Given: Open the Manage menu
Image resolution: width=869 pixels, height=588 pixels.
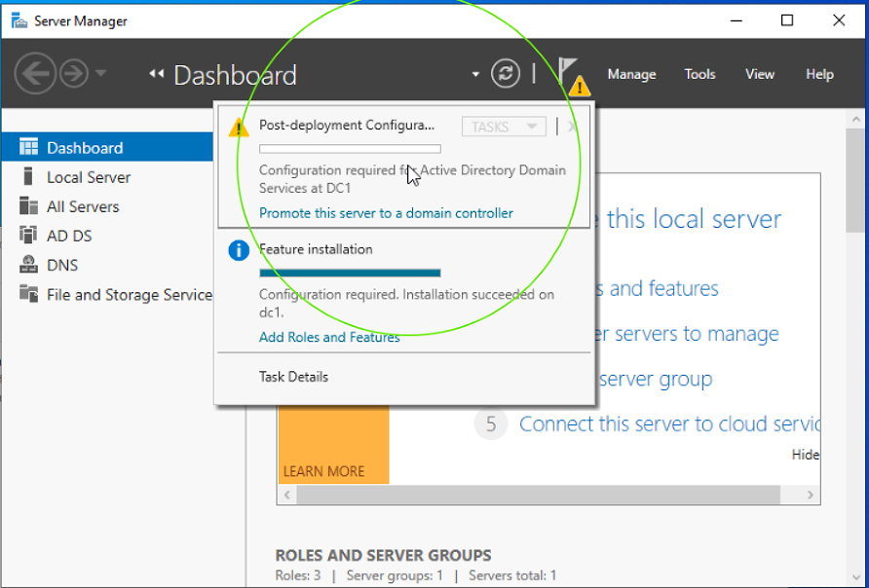Looking at the screenshot, I should click(x=631, y=74).
